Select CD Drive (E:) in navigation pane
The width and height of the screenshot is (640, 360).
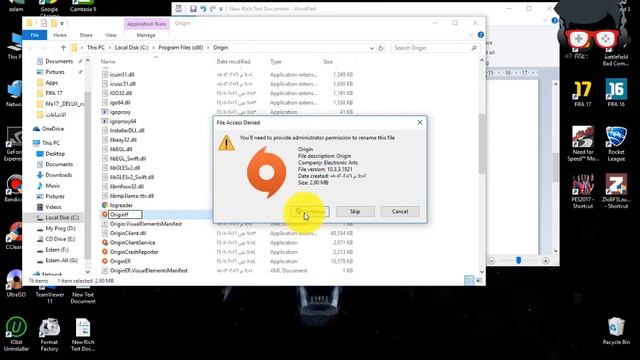click(60, 239)
